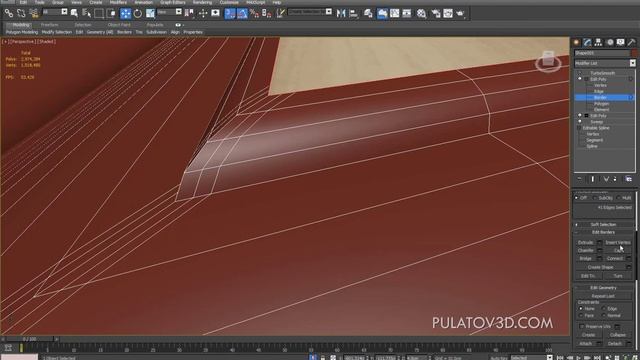Activate the Select and Rotate tool
The image size is (640, 360).
(x=138, y=13)
